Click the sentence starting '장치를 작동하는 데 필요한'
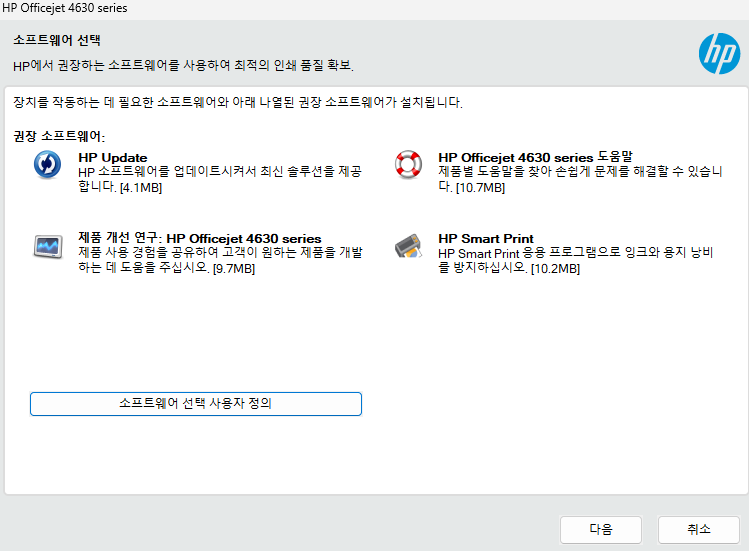Screen dimensions: 749x551 [238, 102]
